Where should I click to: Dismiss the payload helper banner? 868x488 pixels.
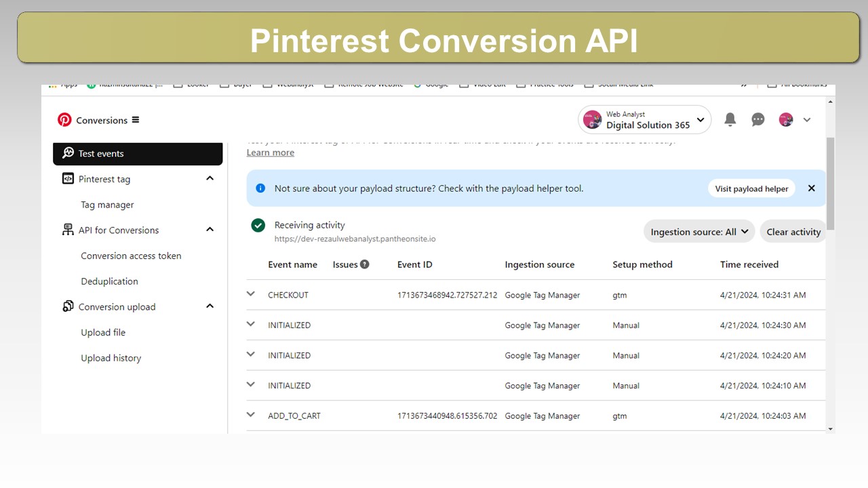point(811,188)
